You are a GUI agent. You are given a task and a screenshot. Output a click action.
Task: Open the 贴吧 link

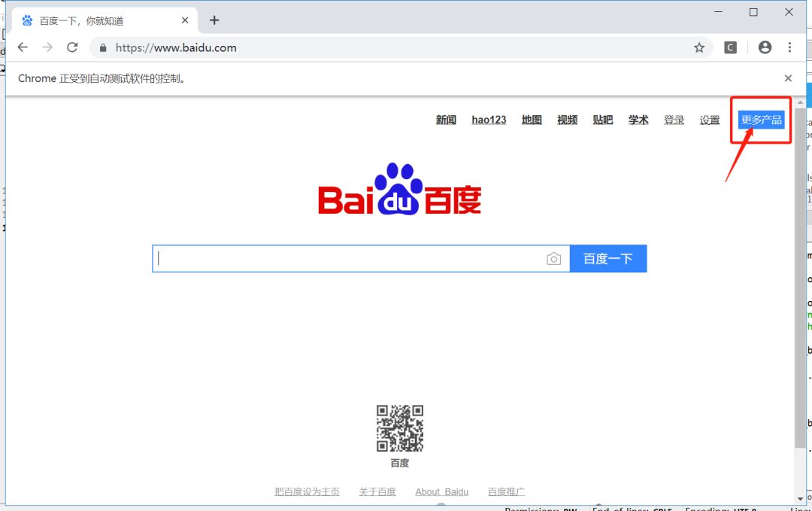(603, 120)
